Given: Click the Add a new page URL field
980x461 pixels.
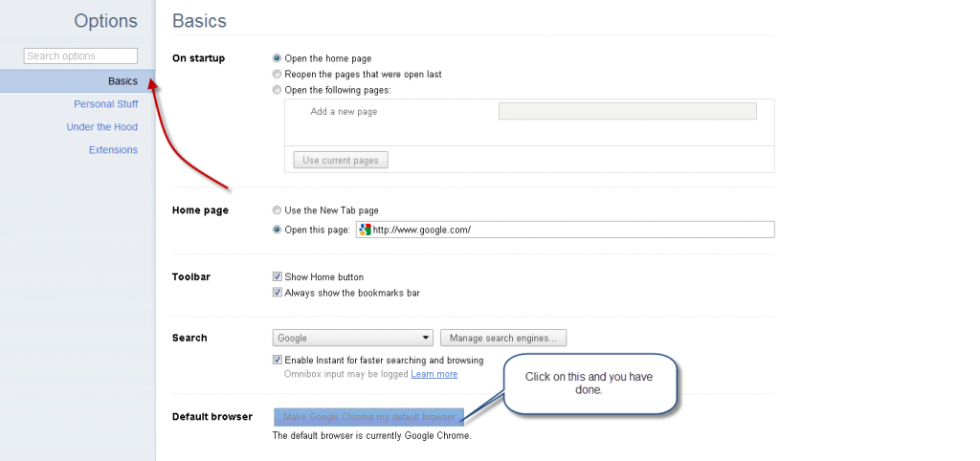Looking at the screenshot, I should point(628,111).
